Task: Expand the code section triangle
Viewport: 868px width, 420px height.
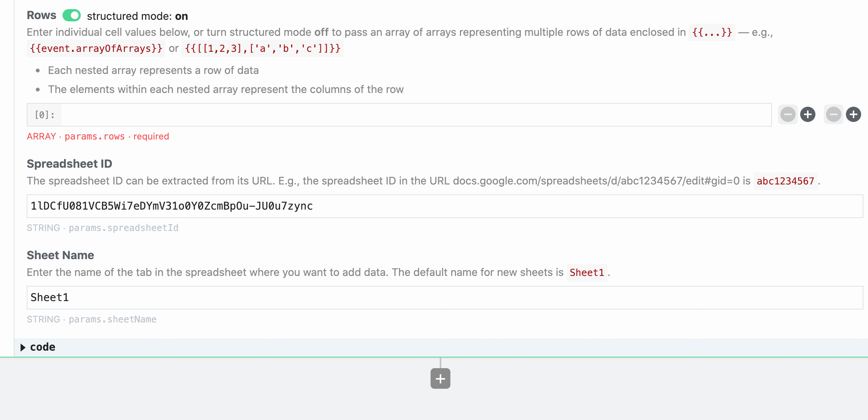Action: tap(23, 347)
